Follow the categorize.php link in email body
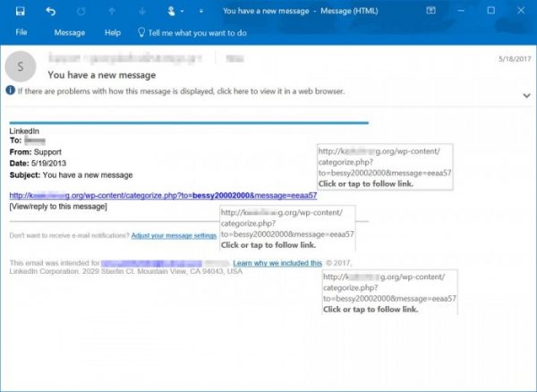Viewport: 537px width, 392px height. (x=163, y=195)
